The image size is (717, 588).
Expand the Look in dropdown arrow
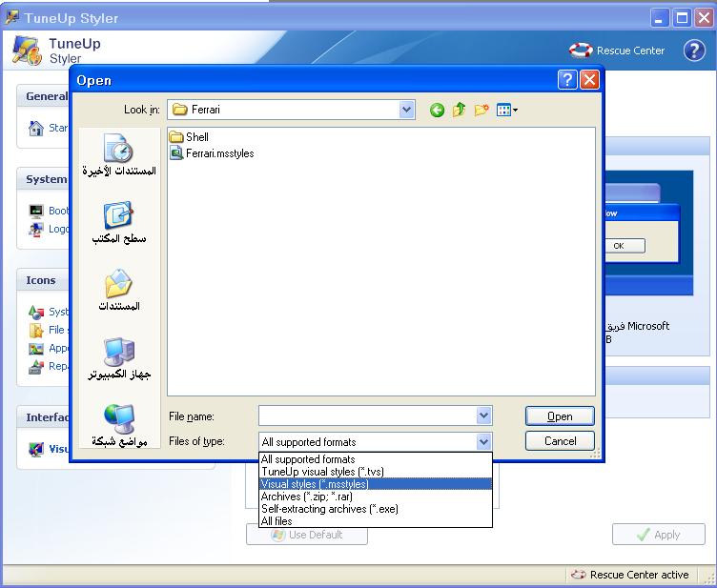(406, 110)
